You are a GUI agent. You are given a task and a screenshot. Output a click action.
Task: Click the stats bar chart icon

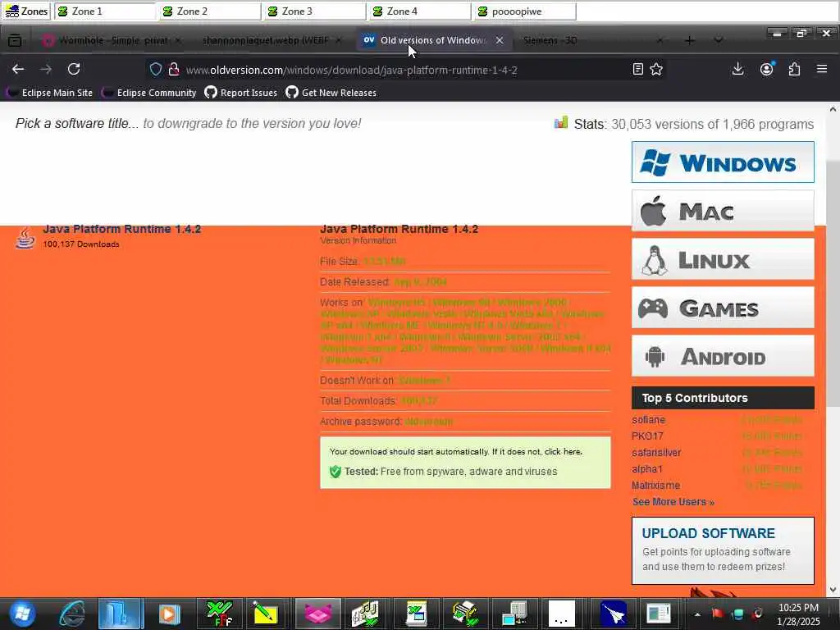[x=561, y=123]
